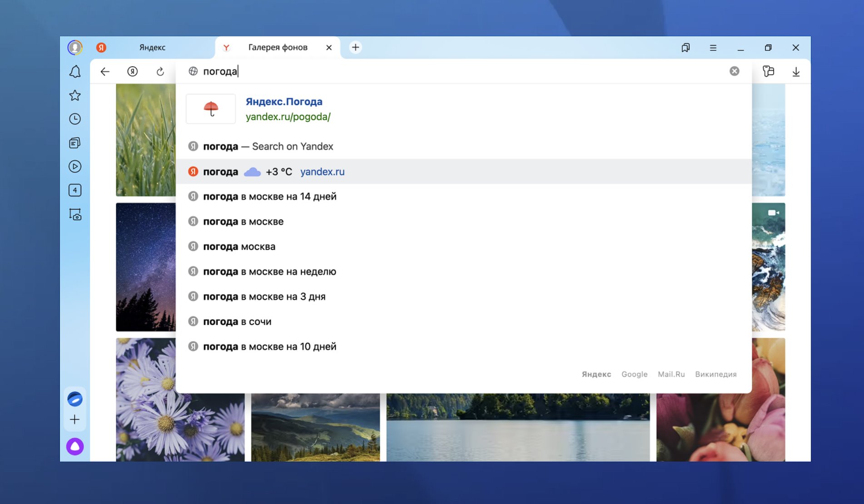Switch search engine to Mail.Ru
This screenshot has height=504, width=864.
(671, 374)
